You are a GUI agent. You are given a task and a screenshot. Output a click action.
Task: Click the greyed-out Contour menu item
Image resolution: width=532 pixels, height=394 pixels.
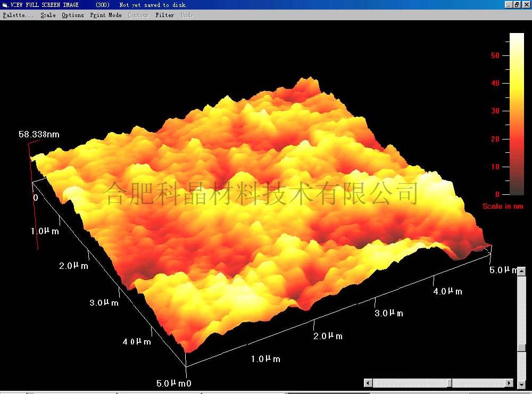click(x=138, y=15)
